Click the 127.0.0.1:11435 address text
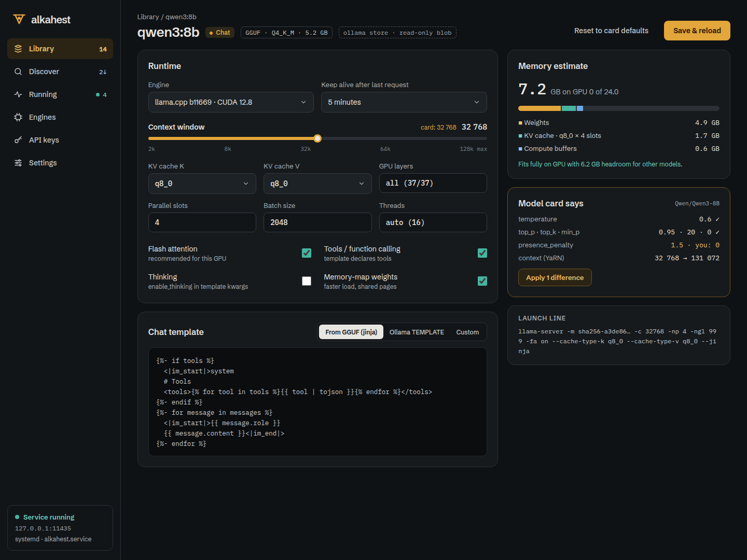Image resolution: width=747 pixels, height=560 pixels. [43, 528]
